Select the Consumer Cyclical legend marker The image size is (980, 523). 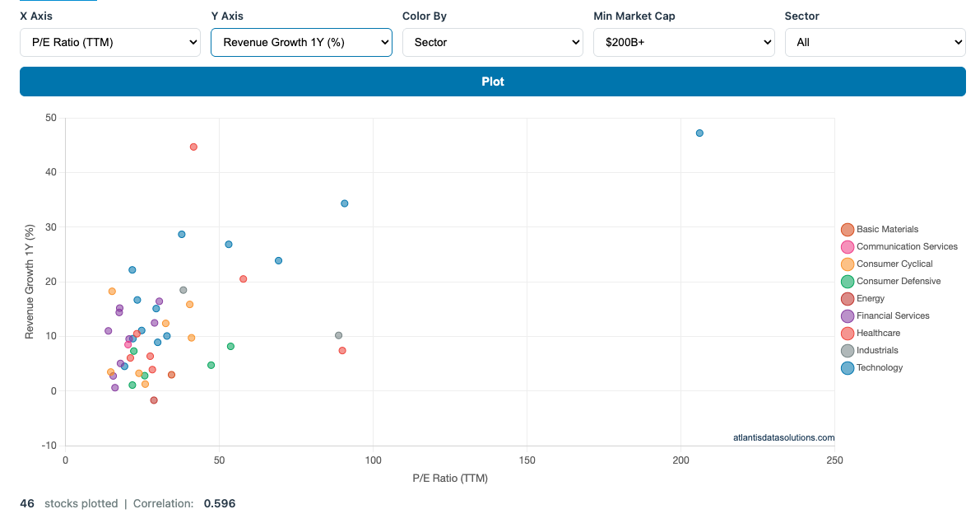coord(845,264)
